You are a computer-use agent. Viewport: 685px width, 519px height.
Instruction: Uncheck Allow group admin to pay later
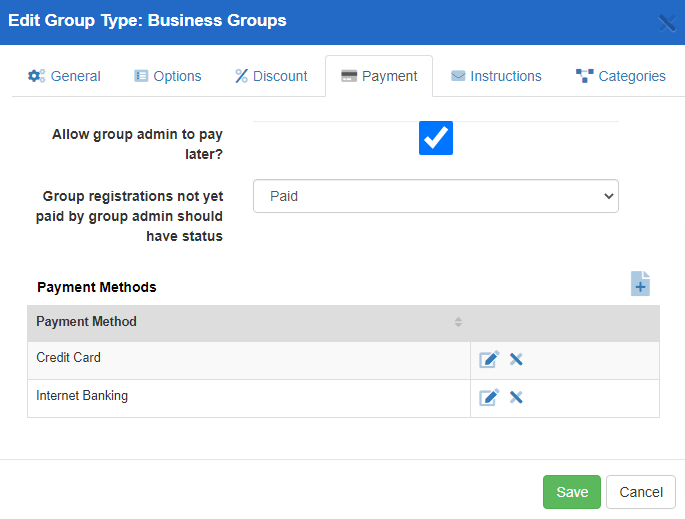[436, 138]
